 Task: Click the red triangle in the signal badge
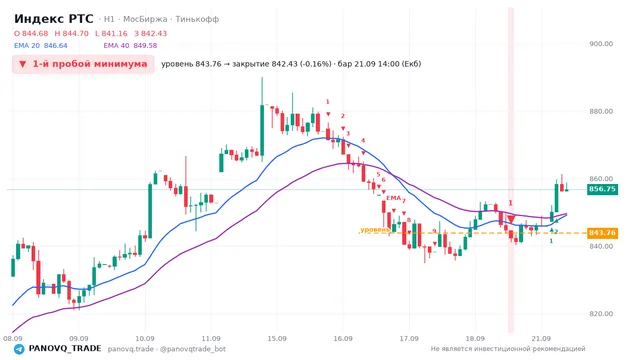click(x=23, y=64)
